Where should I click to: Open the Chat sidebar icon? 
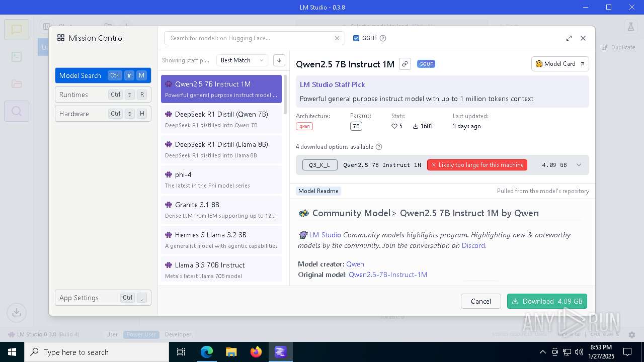coord(17,29)
